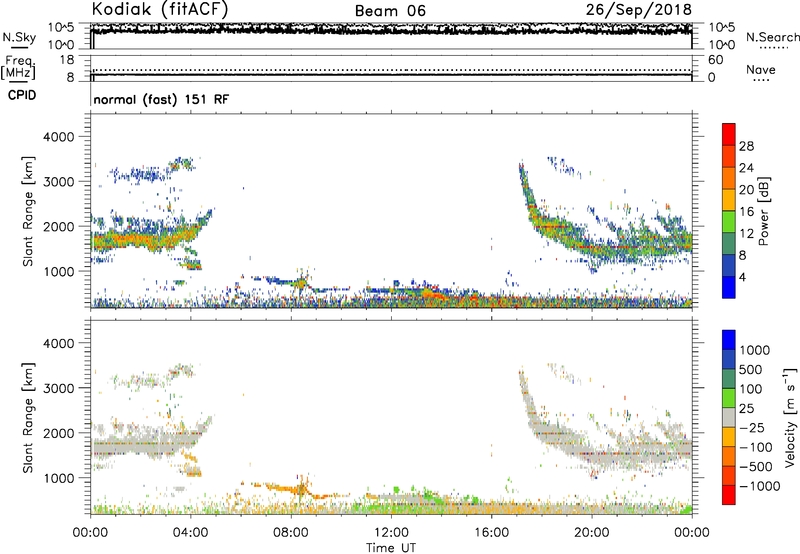
Task: Click the '08:00' time axis tick label
Action: [291, 533]
